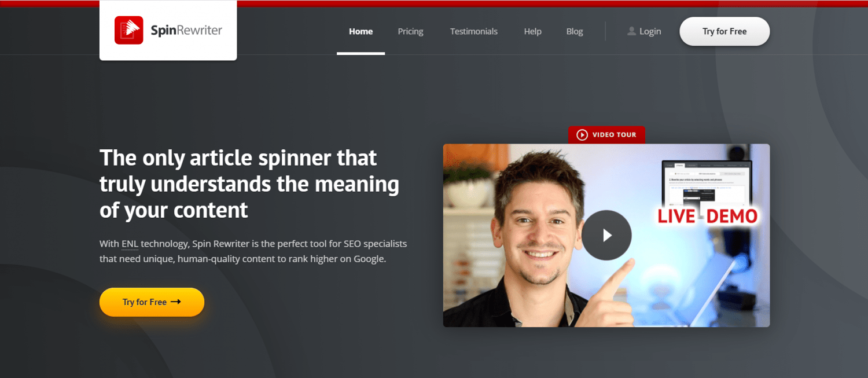Go to the Pricing page
The image size is (868, 378).
(x=410, y=31)
